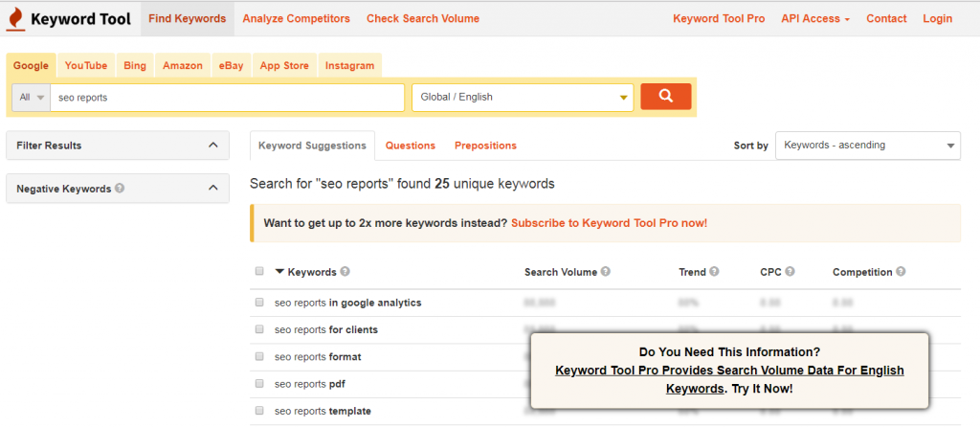Switch to the App Store tab
This screenshot has height=428, width=980.
pyautogui.click(x=284, y=66)
